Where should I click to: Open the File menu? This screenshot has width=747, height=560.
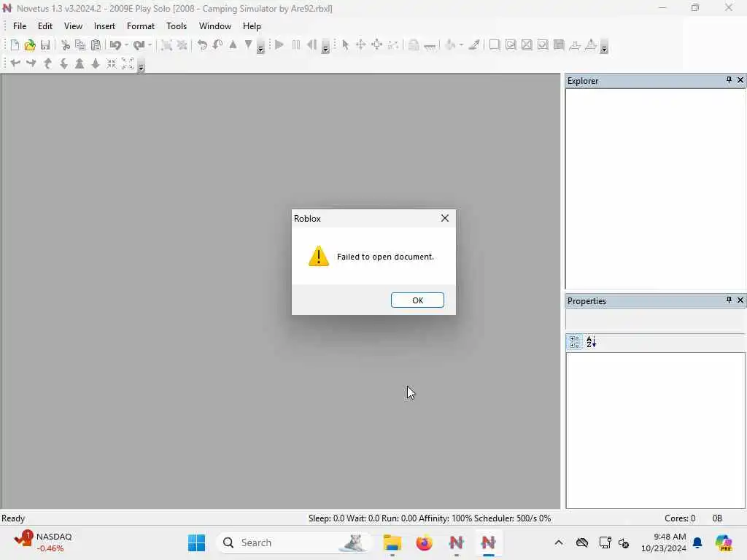20,26
